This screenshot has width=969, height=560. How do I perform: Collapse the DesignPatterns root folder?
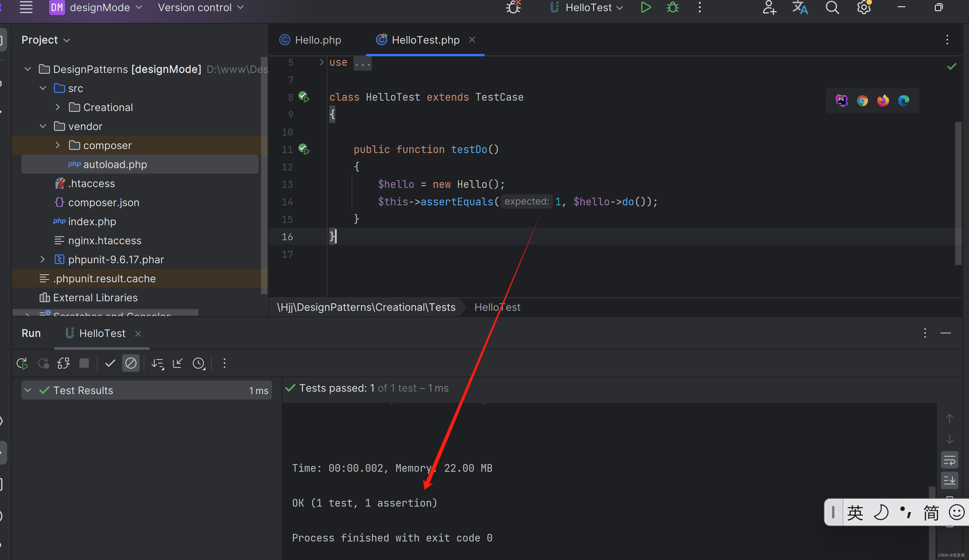[28, 69]
